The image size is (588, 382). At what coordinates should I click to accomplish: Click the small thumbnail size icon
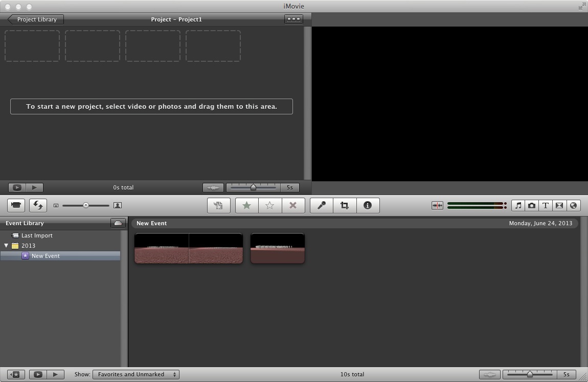coord(56,205)
